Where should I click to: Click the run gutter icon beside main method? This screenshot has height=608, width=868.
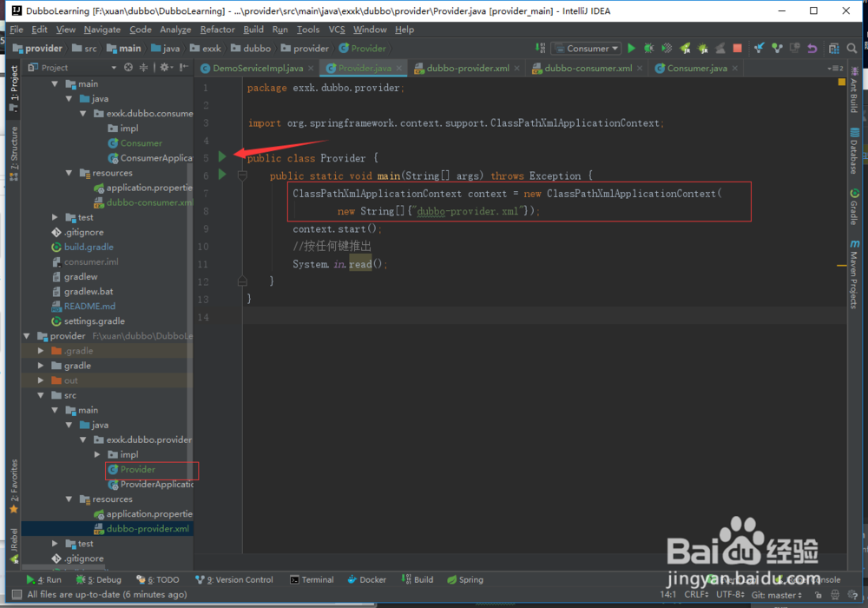point(222,175)
